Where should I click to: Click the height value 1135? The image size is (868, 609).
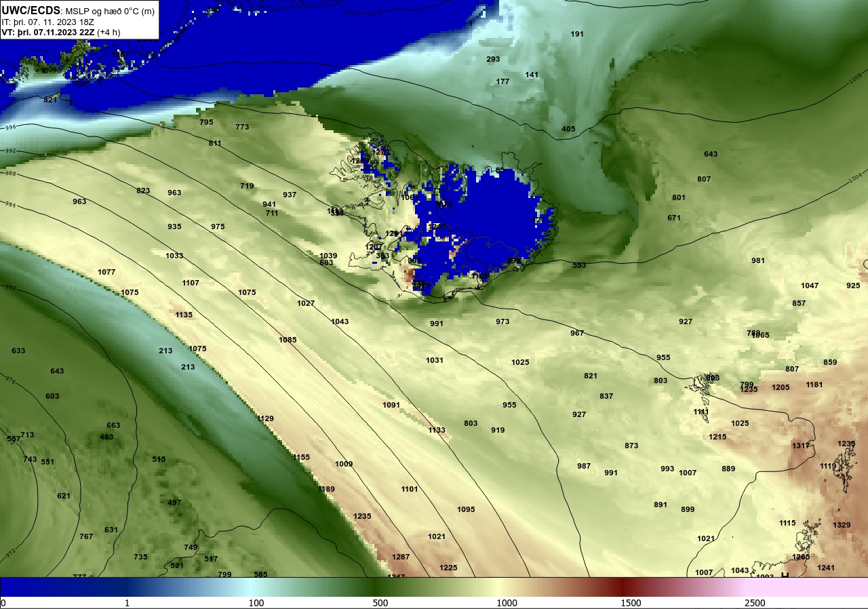click(x=184, y=315)
